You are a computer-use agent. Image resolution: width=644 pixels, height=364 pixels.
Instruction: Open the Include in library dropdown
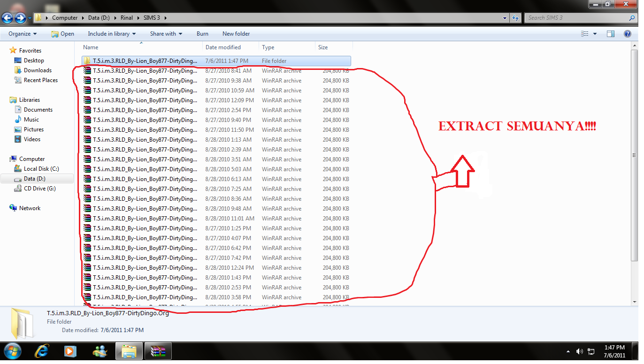click(x=112, y=34)
